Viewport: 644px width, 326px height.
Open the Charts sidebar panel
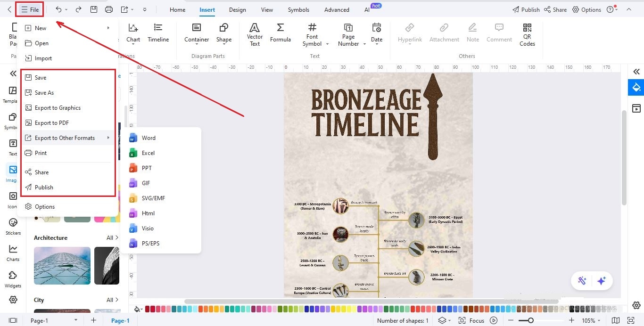[13, 253]
